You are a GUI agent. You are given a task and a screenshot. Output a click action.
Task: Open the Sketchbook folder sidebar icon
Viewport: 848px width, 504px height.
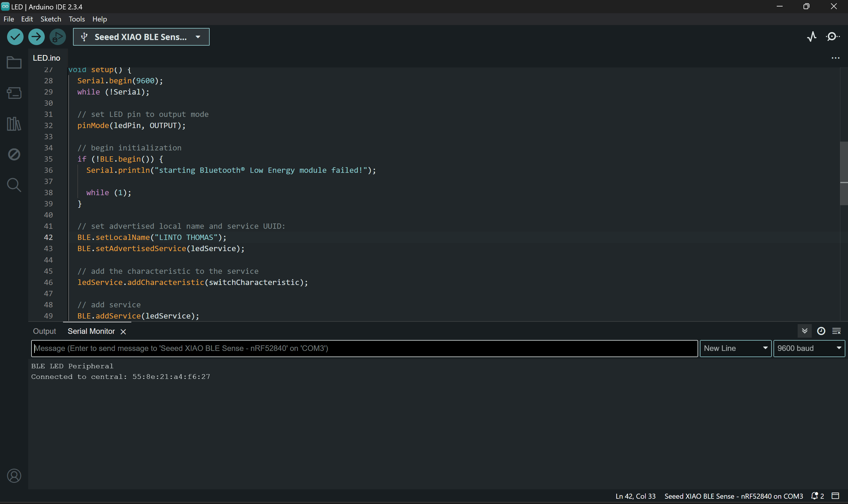(14, 62)
